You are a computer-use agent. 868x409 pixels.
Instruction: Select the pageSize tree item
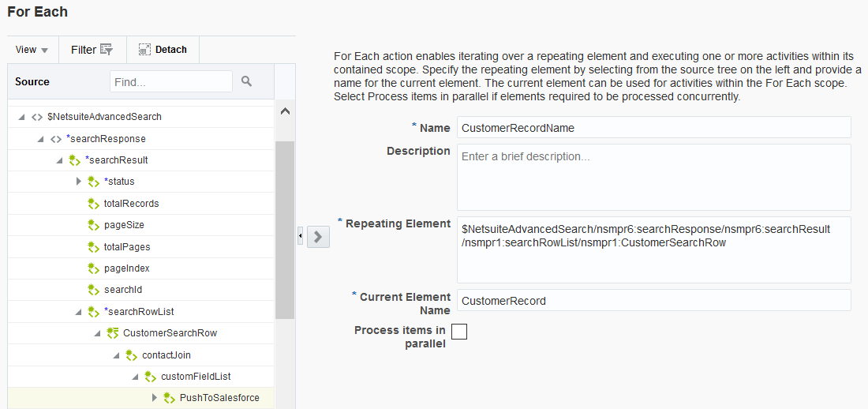[x=123, y=225]
